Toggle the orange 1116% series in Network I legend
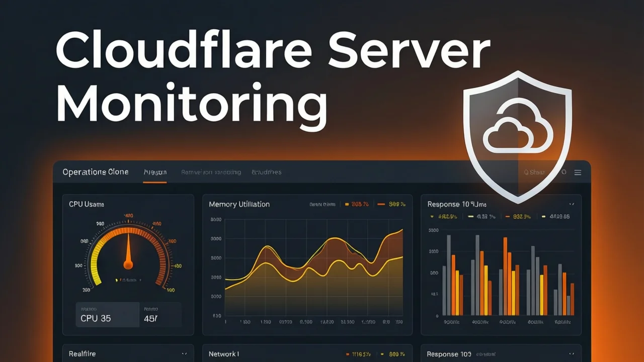The height and width of the screenshot is (362, 644). pyautogui.click(x=358, y=354)
